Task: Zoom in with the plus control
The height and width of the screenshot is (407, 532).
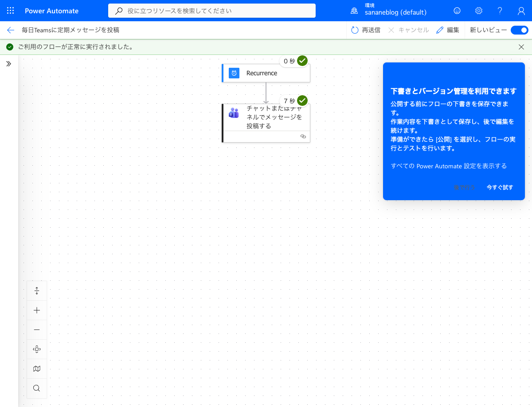Action: [x=37, y=310]
